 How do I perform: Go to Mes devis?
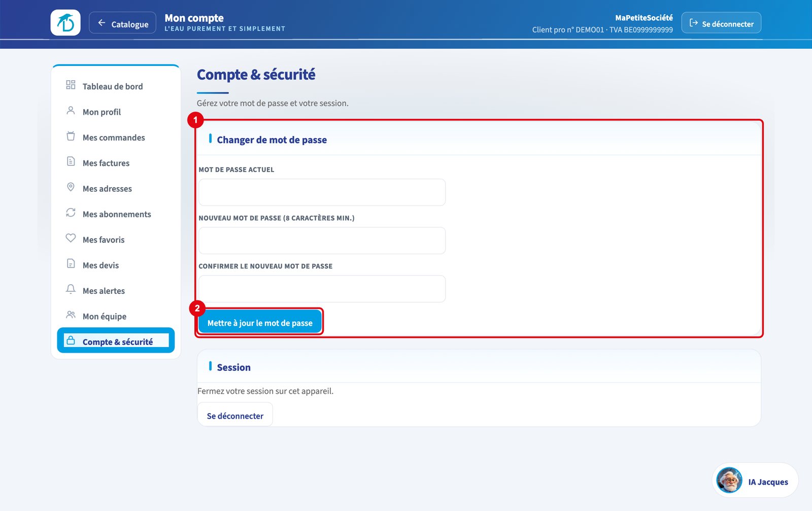coord(116,265)
